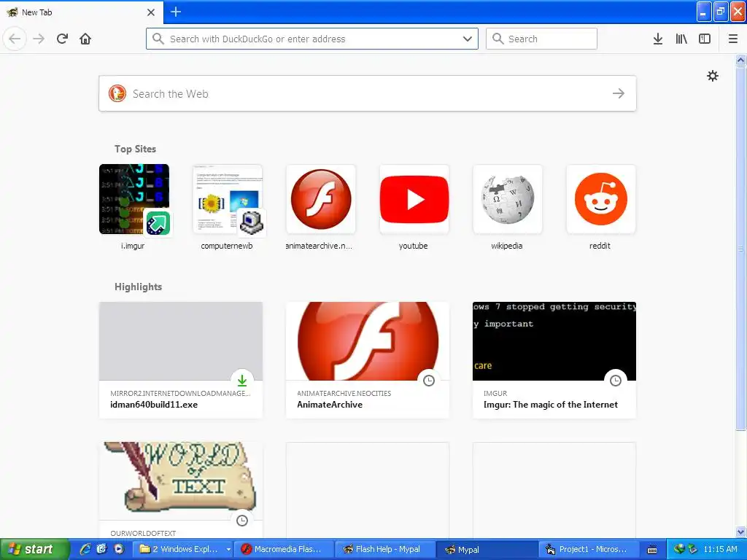Open the OURWORLDOFTEXT highlight card

(181, 490)
